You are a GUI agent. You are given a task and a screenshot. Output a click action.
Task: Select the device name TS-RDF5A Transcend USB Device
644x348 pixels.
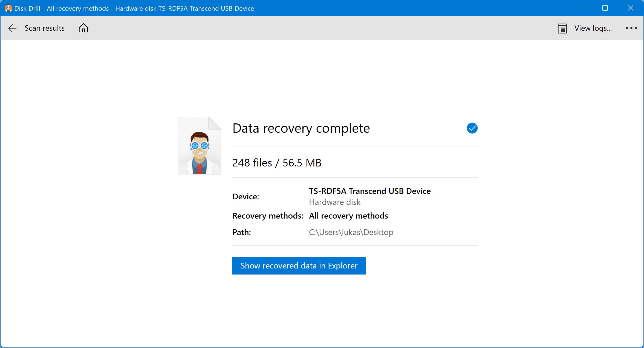[370, 191]
